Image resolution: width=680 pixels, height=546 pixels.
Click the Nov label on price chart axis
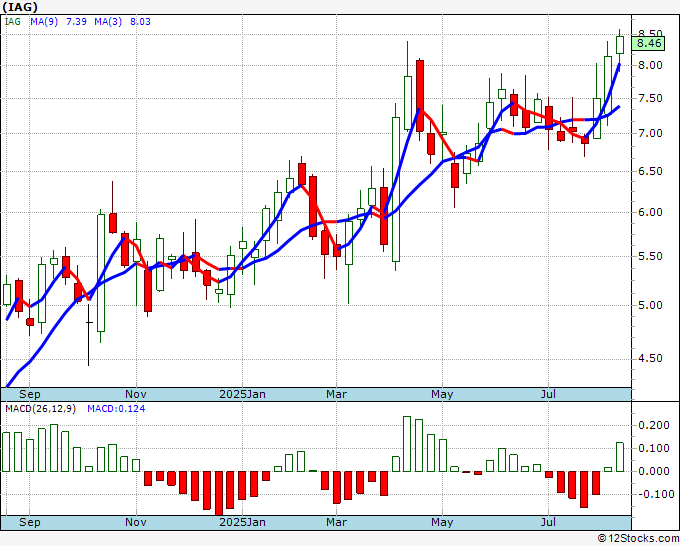point(136,394)
